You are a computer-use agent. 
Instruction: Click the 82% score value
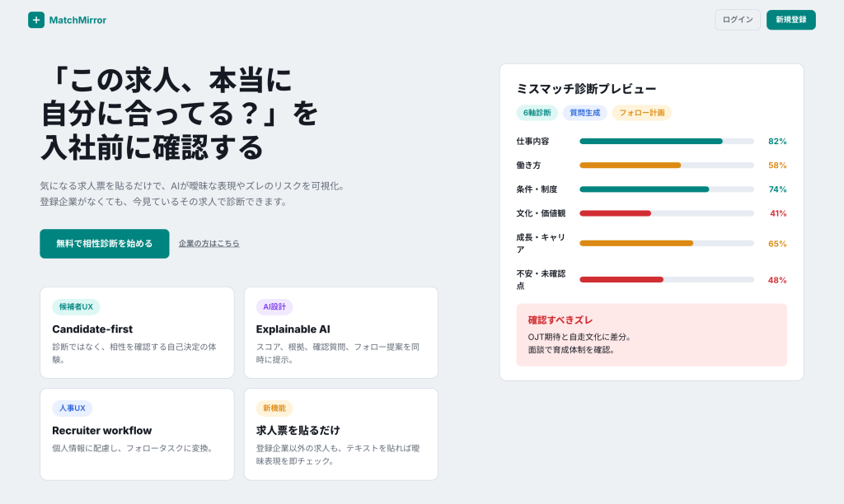tap(777, 142)
